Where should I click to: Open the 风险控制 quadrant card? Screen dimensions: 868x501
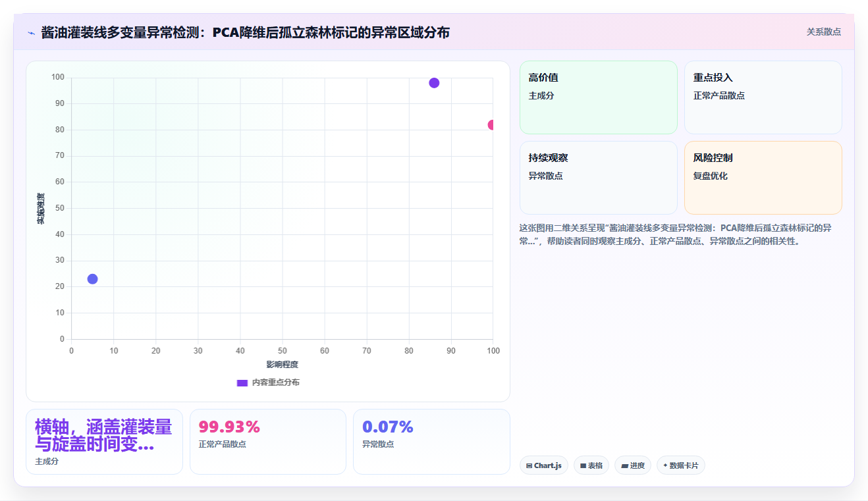pyautogui.click(x=763, y=178)
